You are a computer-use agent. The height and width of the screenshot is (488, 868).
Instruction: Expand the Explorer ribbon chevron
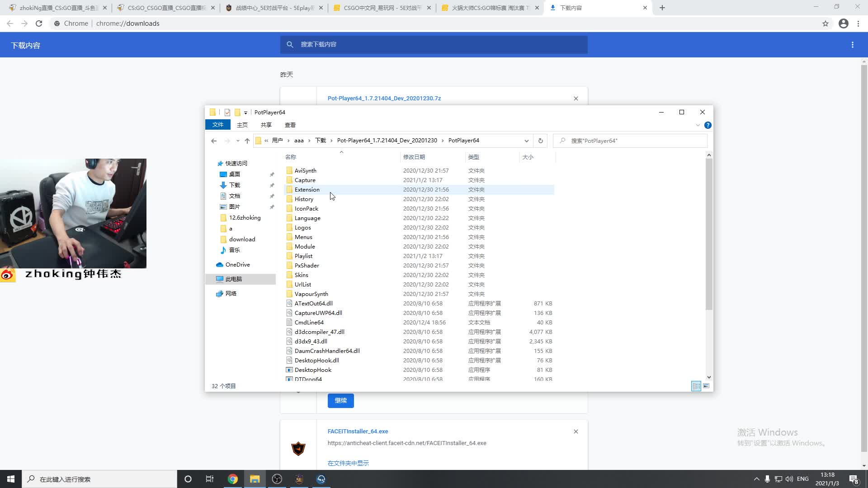click(x=698, y=125)
